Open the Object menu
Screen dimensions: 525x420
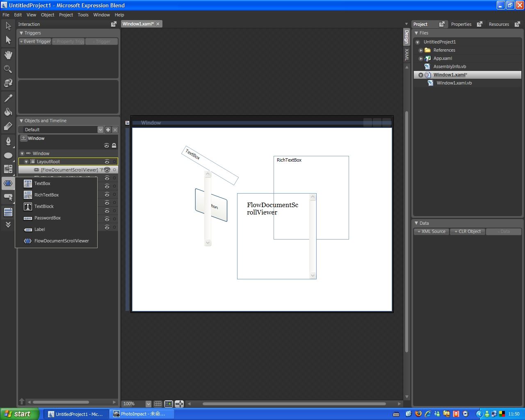(48, 15)
